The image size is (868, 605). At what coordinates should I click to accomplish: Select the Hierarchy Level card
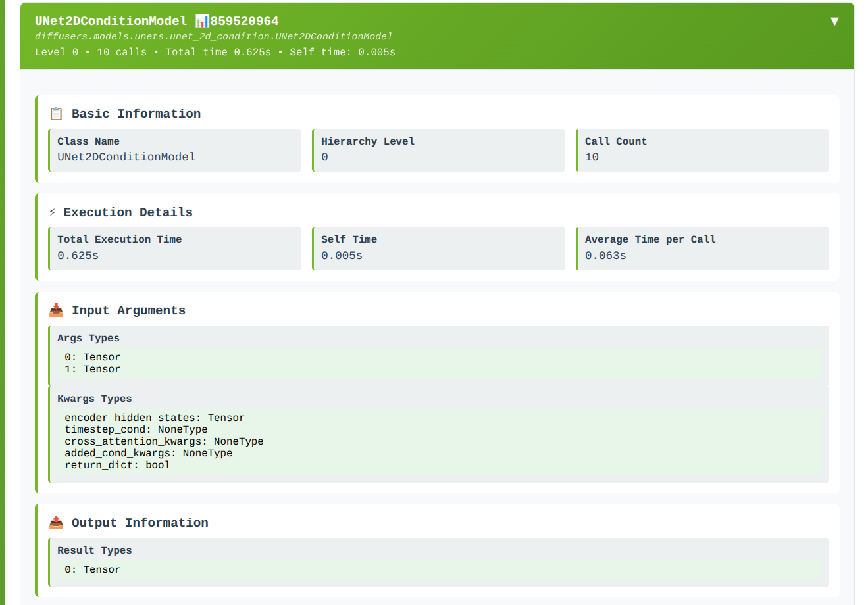[438, 150]
